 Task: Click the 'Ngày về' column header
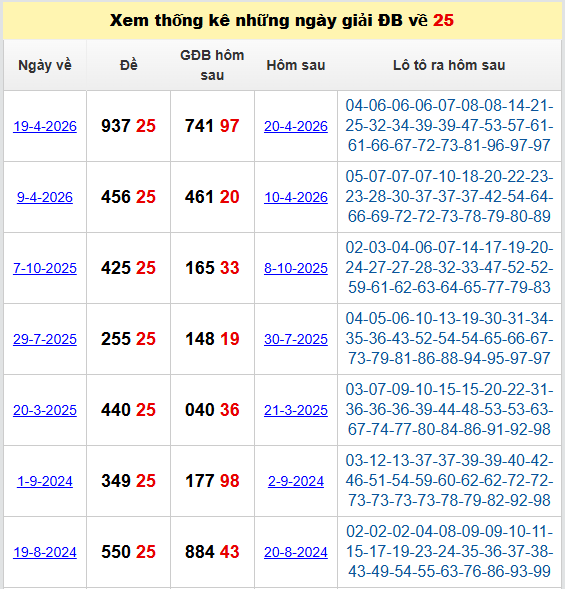coord(45,65)
